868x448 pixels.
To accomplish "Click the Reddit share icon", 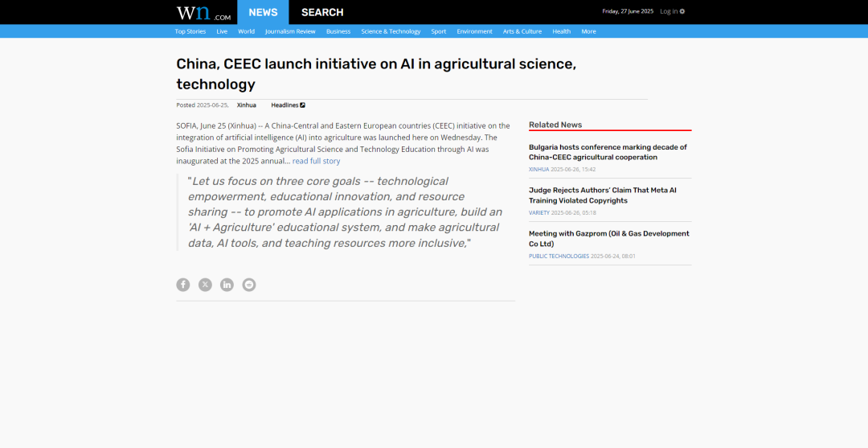I will [249, 285].
